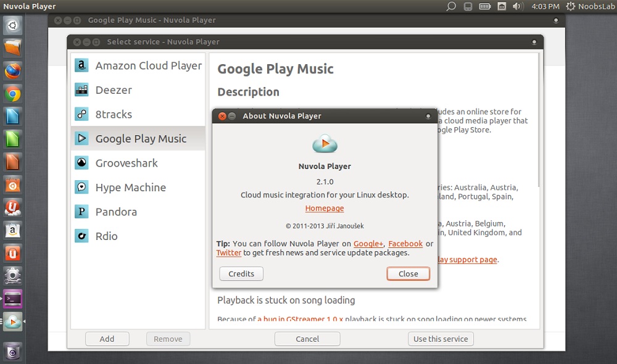Click the Deezer equalizer icon
The image size is (617, 364).
81,89
